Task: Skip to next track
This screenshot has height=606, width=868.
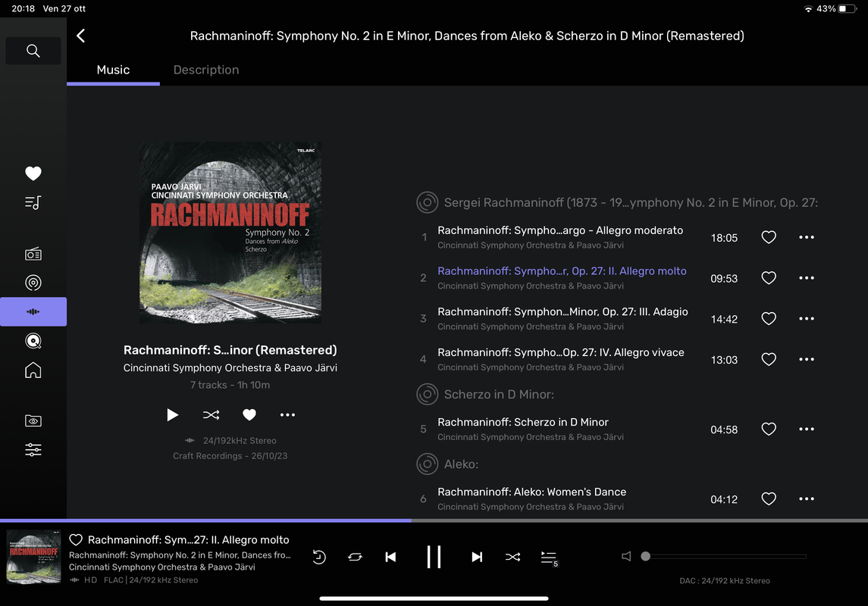Action: 477,557
